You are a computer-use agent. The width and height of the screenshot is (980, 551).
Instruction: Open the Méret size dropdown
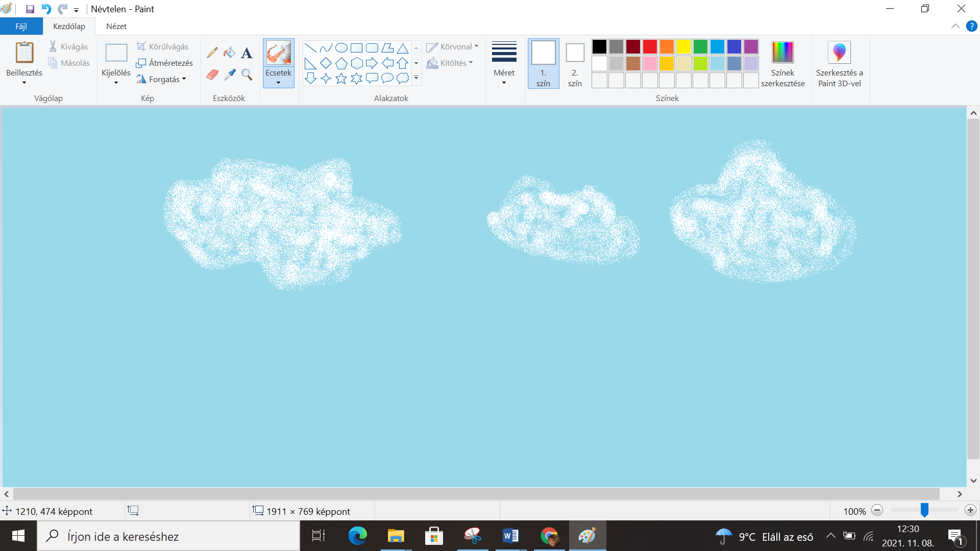point(504,64)
